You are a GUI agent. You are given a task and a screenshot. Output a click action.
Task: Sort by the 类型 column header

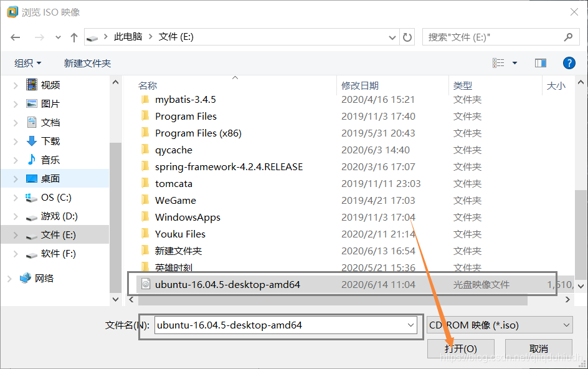coord(463,85)
